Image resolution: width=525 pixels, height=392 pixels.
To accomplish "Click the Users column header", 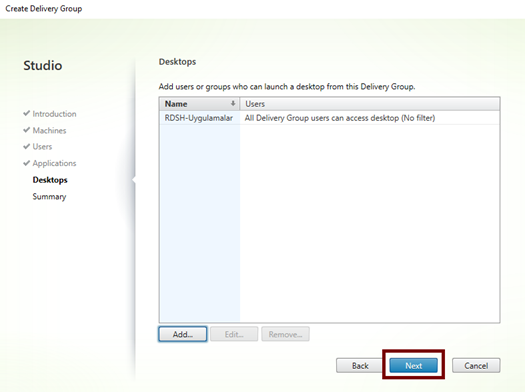I will tap(370, 104).
